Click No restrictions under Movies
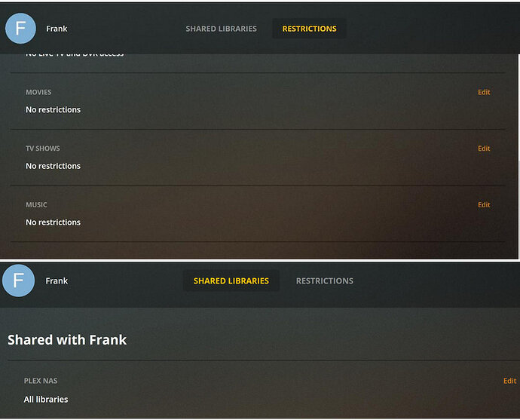520x420 pixels. (53, 110)
